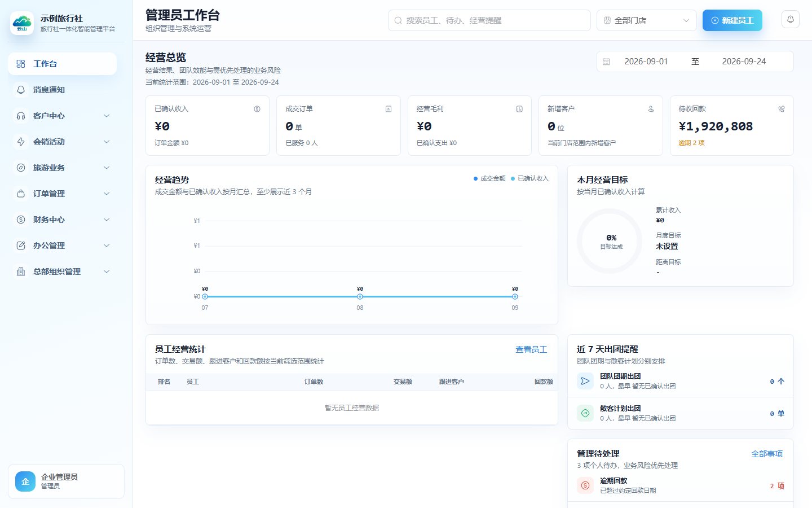Screen dimensions: 812x508
Task: Open the 全部门店 store dropdown
Action: (x=647, y=20)
